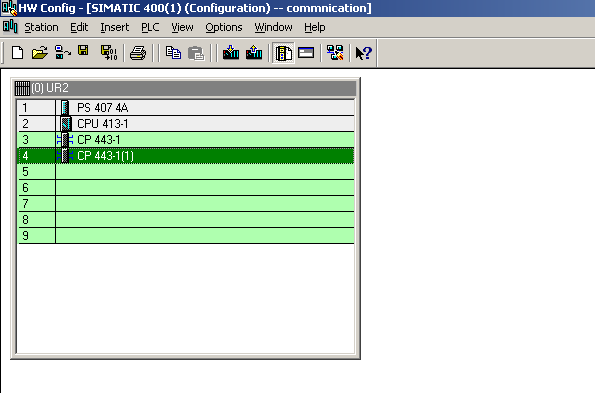595x393 pixels.
Task: Click the Paste toolbar icon
Action: click(196, 53)
